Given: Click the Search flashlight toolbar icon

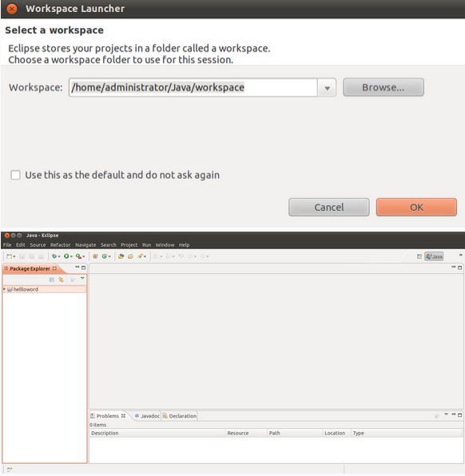Looking at the screenshot, I should pyautogui.click(x=140, y=256).
